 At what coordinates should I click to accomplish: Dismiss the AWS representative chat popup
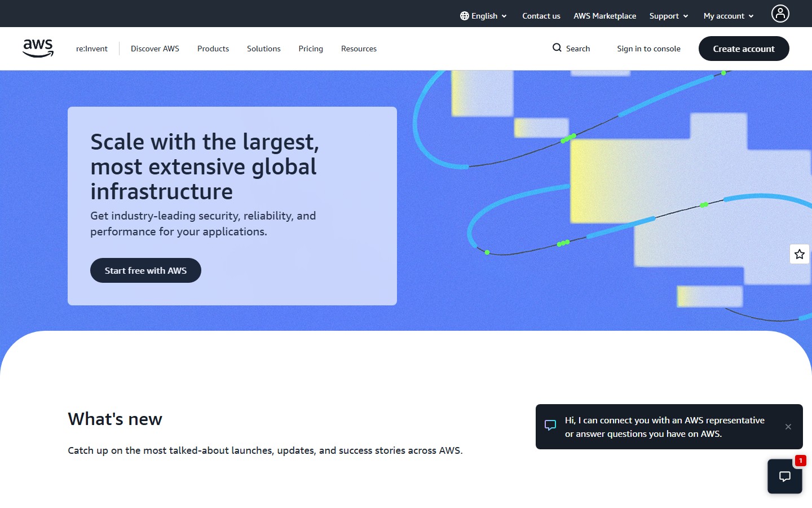point(788,427)
